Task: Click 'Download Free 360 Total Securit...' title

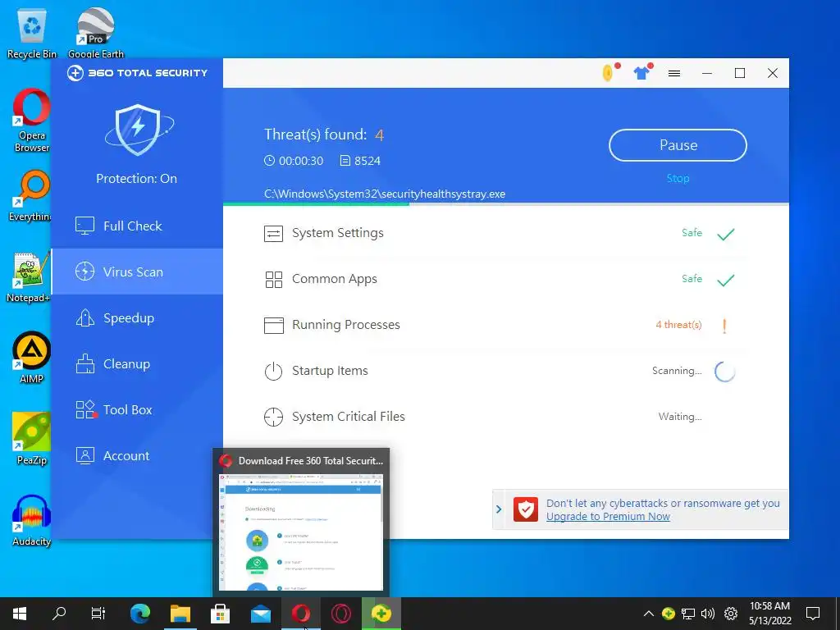Action: (x=310, y=461)
